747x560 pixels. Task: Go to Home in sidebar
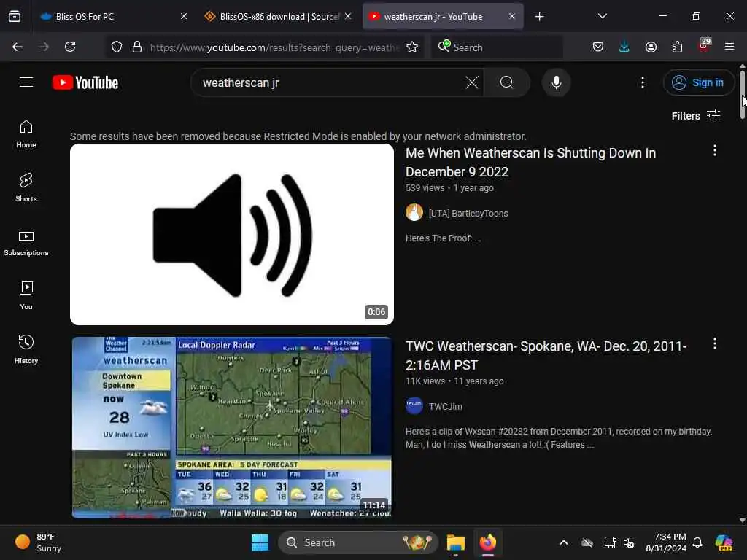[x=26, y=134]
